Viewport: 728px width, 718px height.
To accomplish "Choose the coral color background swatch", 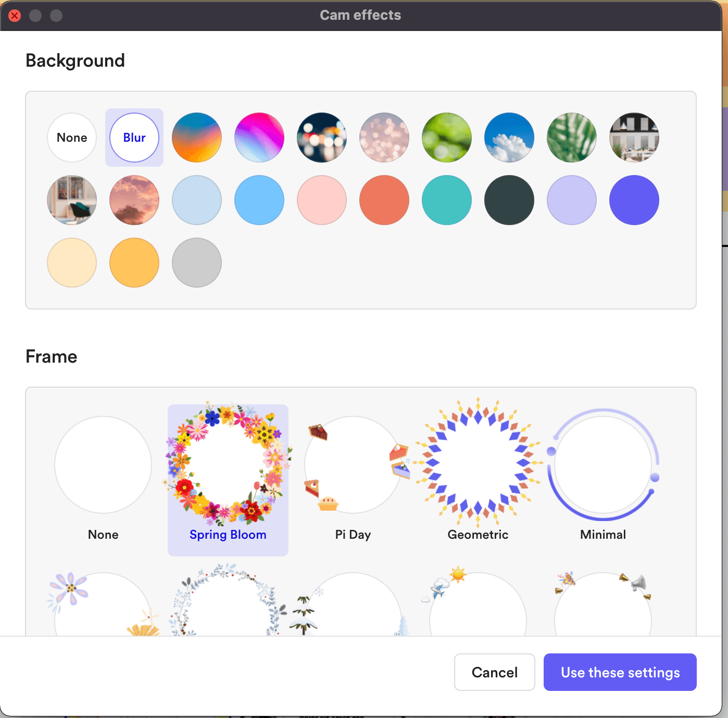I will pyautogui.click(x=384, y=200).
